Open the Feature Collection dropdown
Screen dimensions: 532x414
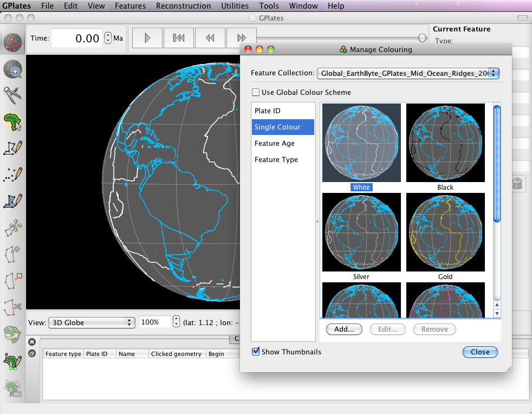pos(408,73)
